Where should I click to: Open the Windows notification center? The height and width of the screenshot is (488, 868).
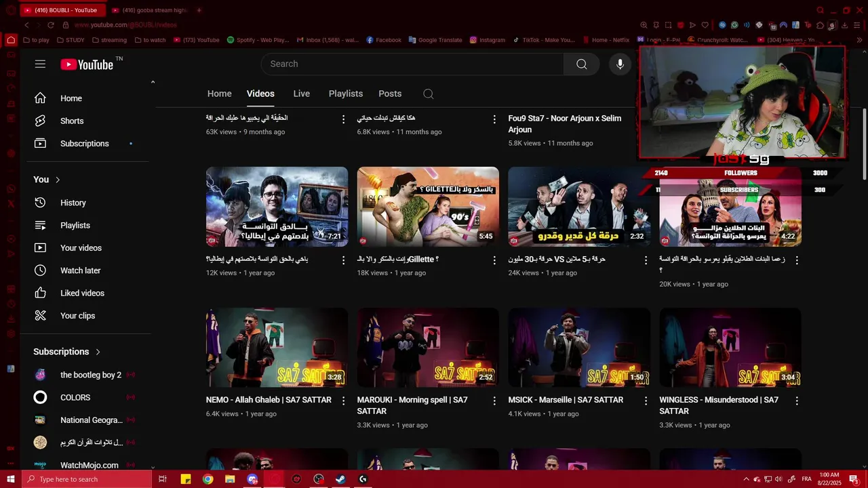point(854,479)
